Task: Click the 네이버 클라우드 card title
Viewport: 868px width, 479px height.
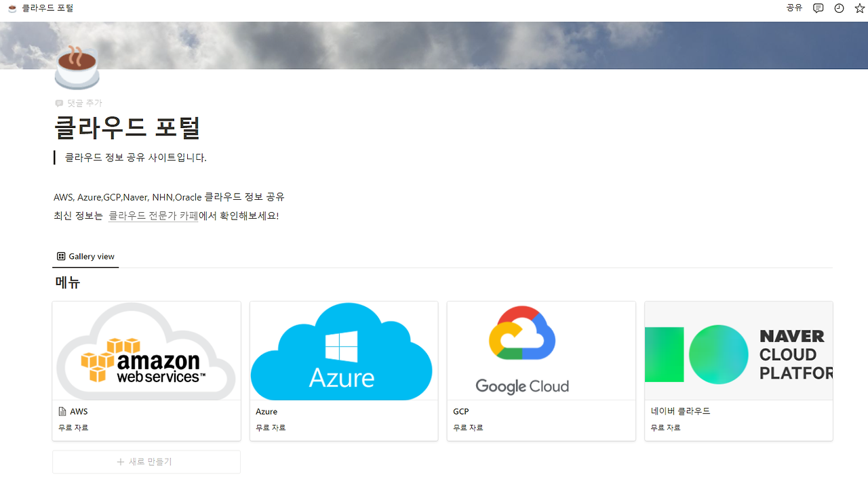Action: click(680, 411)
